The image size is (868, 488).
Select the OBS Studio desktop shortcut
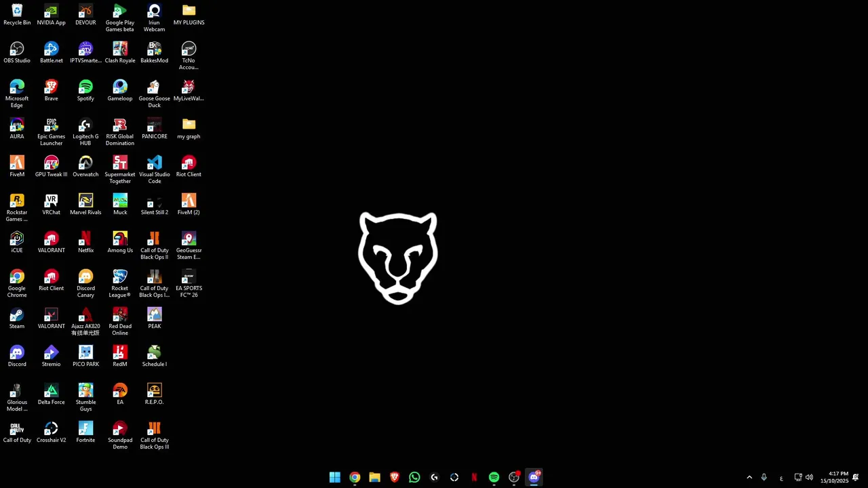point(17,53)
